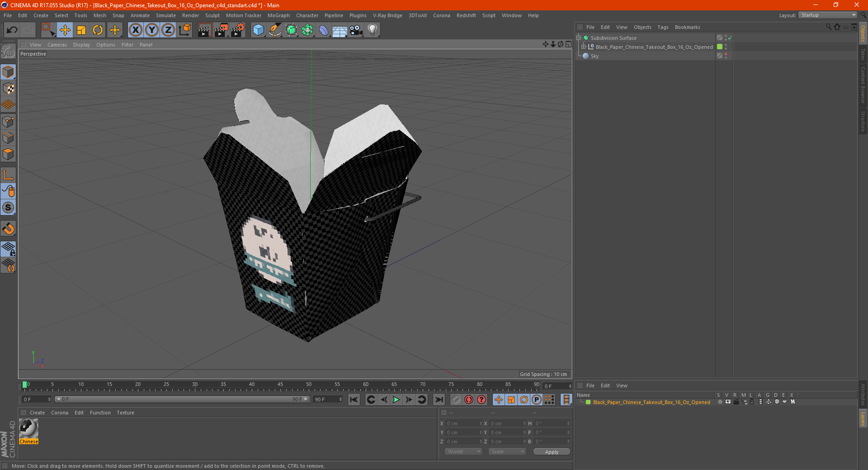Image resolution: width=868 pixels, height=470 pixels.
Task: Activate the Move tool
Action: click(x=65, y=30)
